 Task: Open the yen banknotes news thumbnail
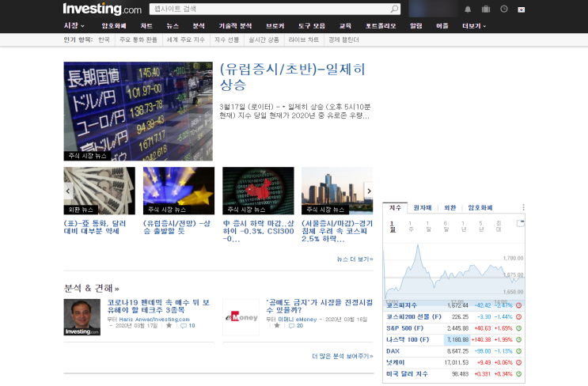[x=100, y=191]
